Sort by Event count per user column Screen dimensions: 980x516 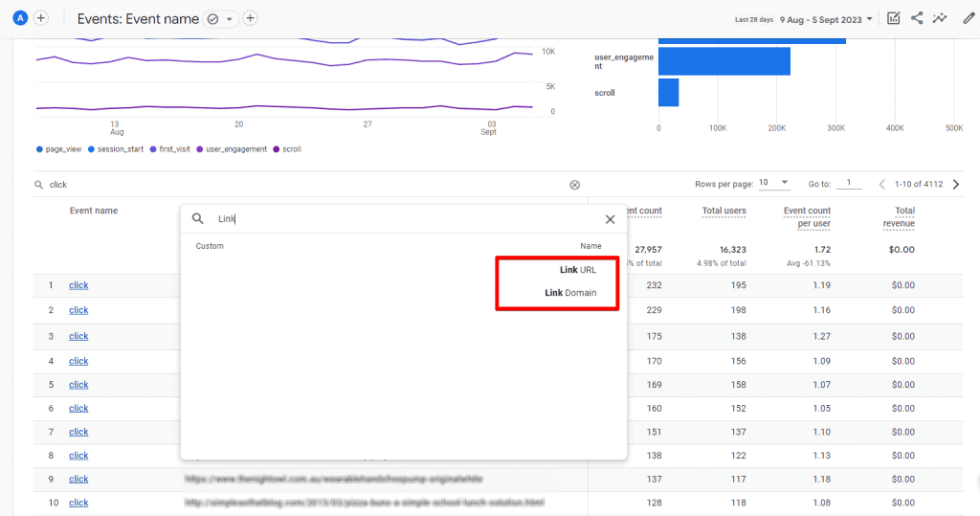click(x=807, y=217)
